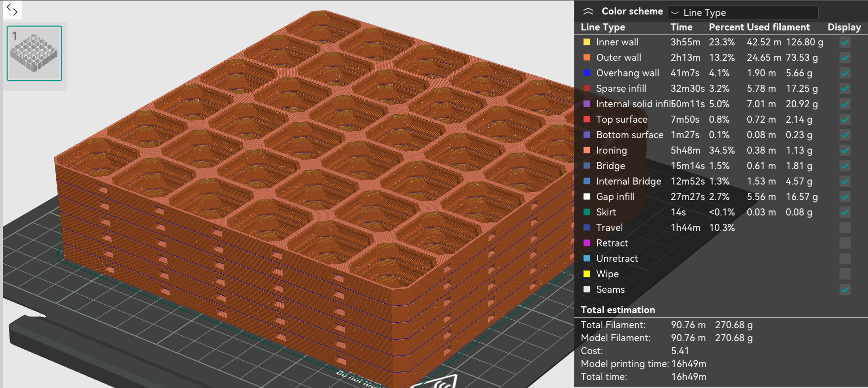Toggle Bottom surface display checkbox
This screenshot has height=388, width=868.
[845, 135]
